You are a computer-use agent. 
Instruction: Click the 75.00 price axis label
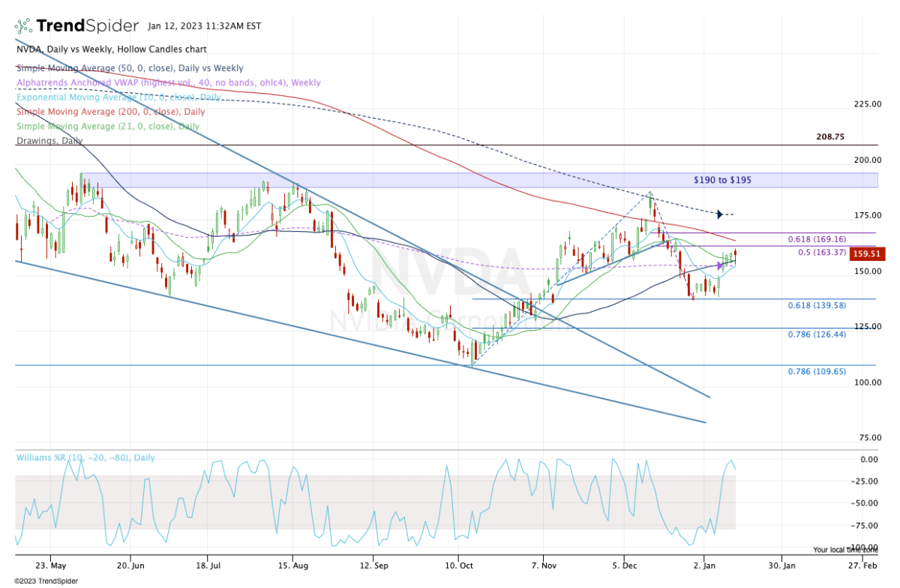click(x=870, y=437)
